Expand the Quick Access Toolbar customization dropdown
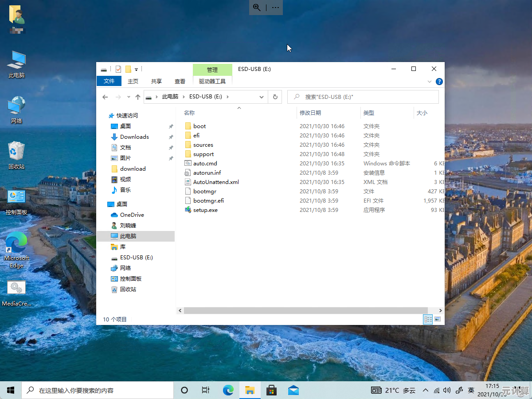This screenshot has height=399, width=532. point(136,69)
